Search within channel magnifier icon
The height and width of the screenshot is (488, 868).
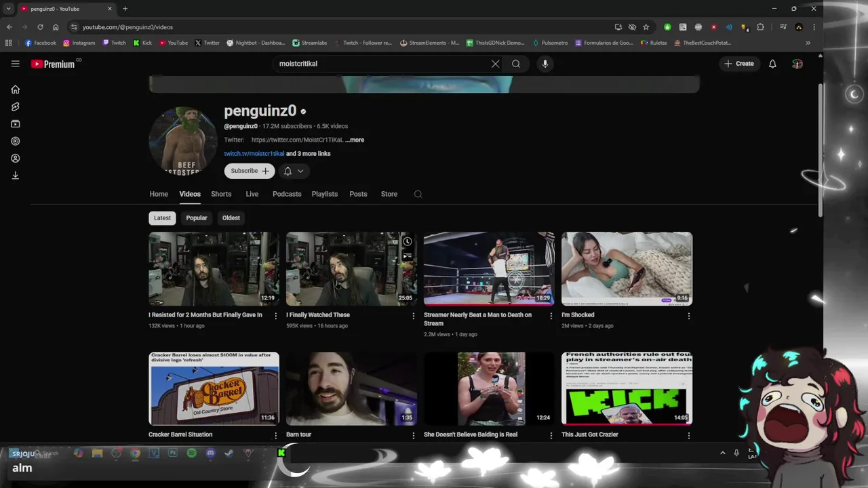click(x=418, y=194)
